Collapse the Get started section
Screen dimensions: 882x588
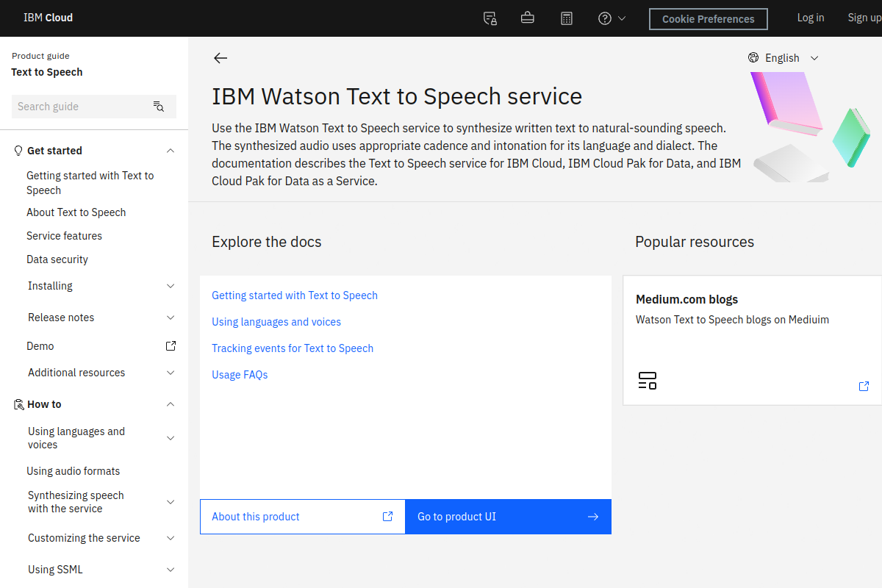tap(171, 151)
